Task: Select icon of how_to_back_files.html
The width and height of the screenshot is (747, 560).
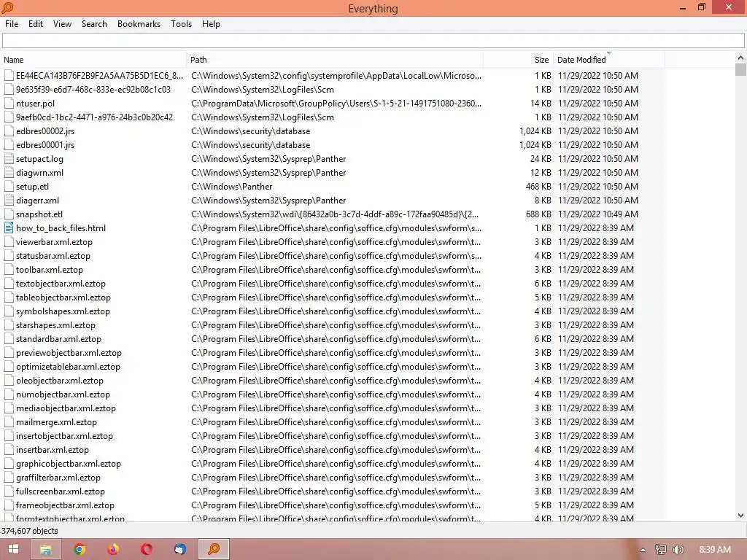Action: point(9,227)
